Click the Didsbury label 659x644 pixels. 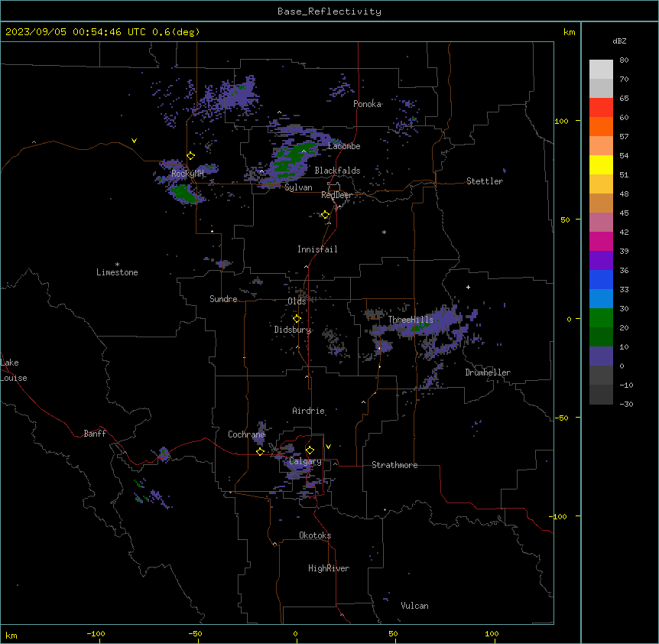[293, 330]
